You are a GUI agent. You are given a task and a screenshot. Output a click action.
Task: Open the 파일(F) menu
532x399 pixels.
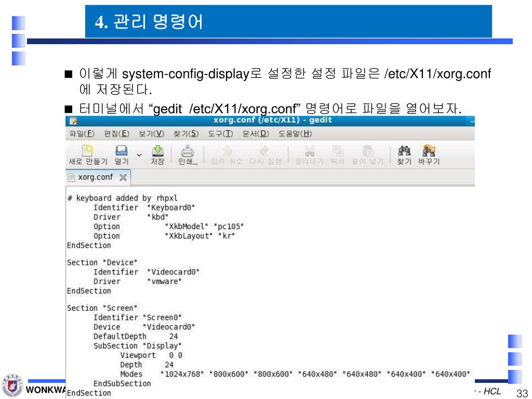click(82, 134)
